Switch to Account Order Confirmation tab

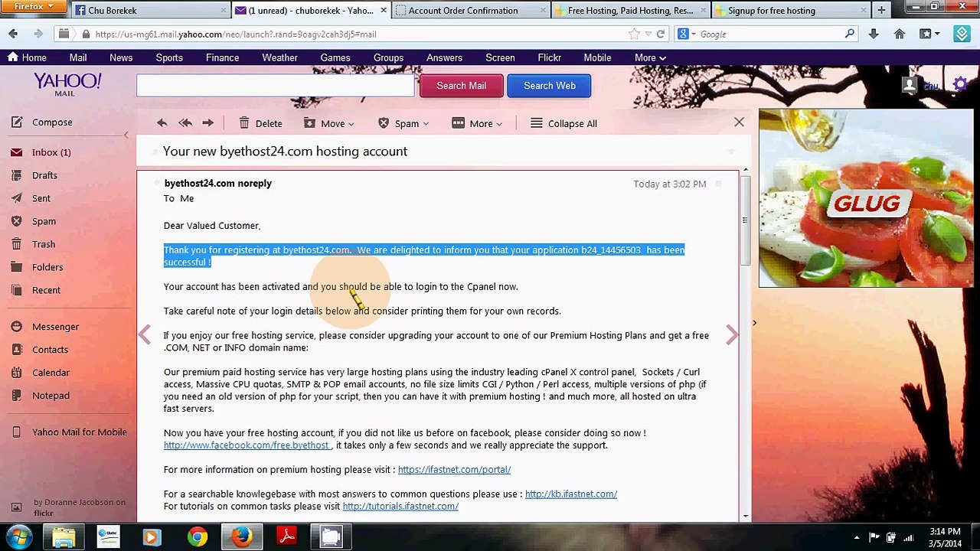coord(470,11)
